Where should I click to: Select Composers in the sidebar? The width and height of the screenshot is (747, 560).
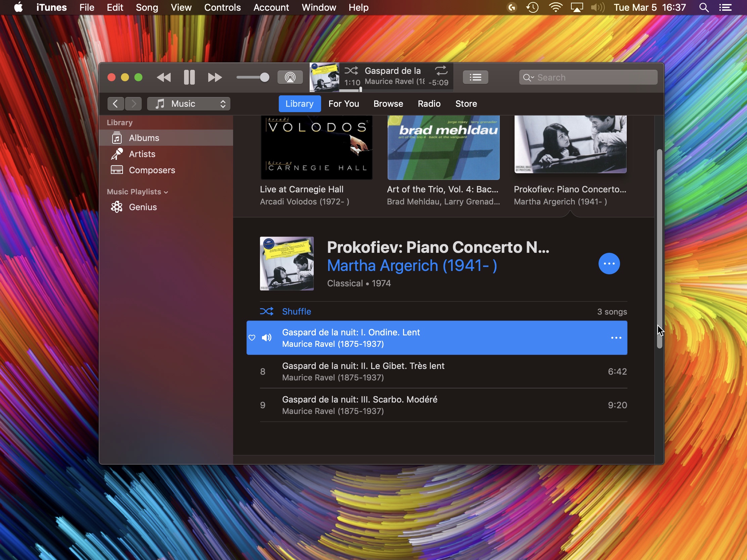click(166, 170)
